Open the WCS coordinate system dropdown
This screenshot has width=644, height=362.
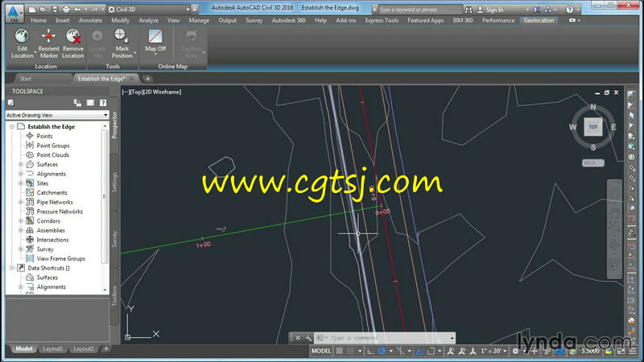[x=592, y=163]
